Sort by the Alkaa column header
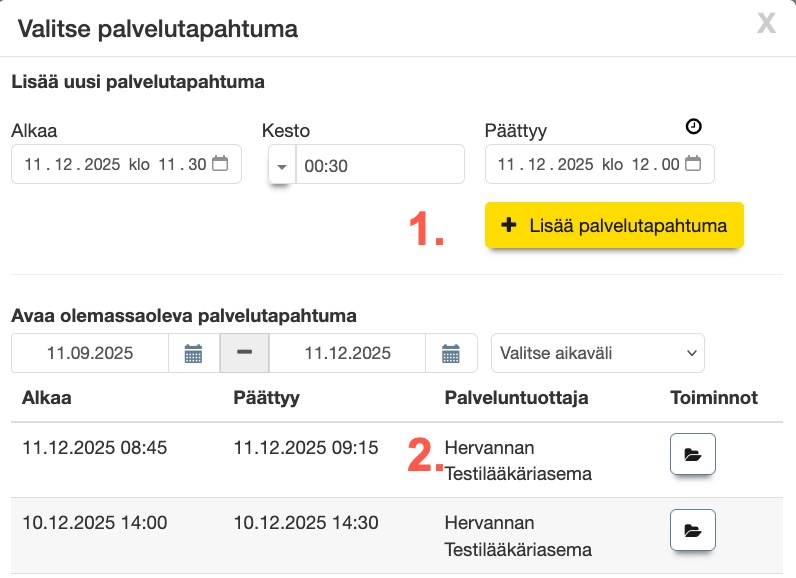The height and width of the screenshot is (578, 796). coord(46,398)
